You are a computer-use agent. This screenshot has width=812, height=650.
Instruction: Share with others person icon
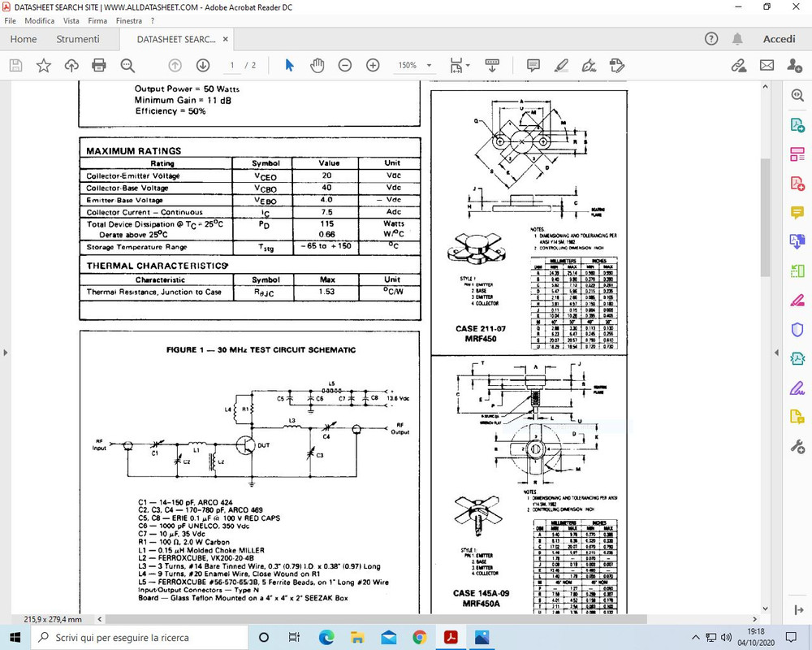tap(794, 65)
